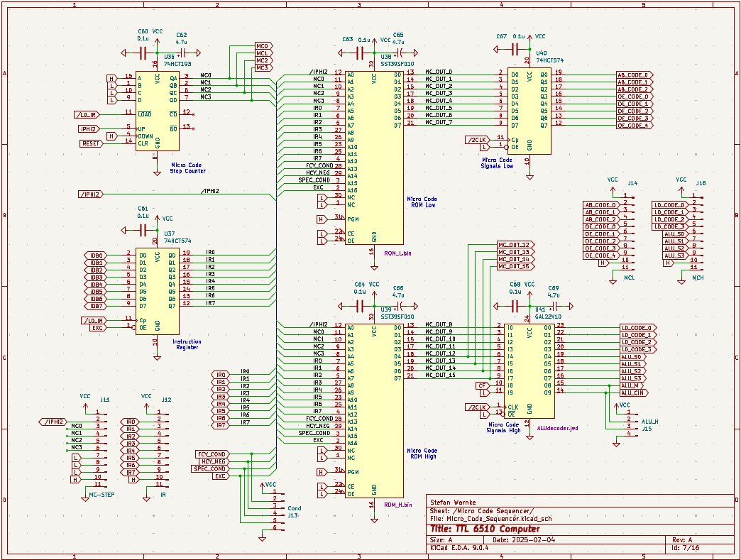Click the RESET input label
The width and height of the screenshot is (741, 560).
click(91, 143)
